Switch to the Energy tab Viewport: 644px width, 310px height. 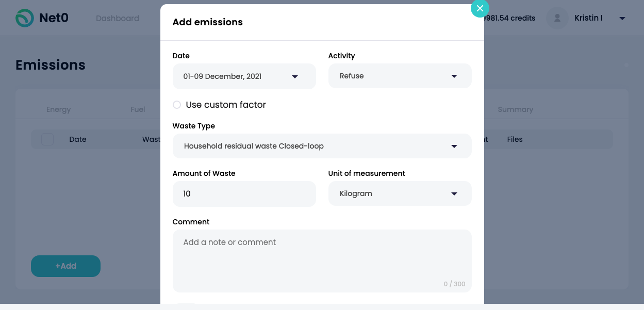tap(58, 109)
